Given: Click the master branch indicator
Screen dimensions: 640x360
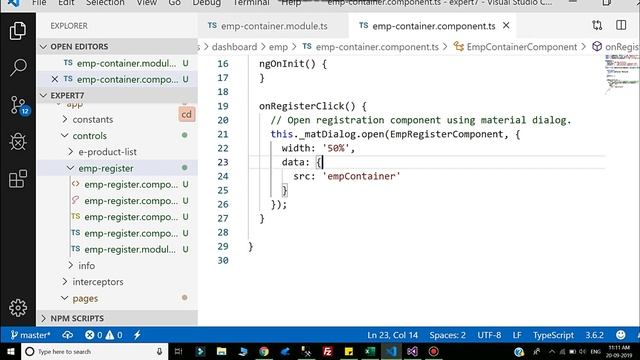Looking at the screenshot, I should [x=30, y=335].
